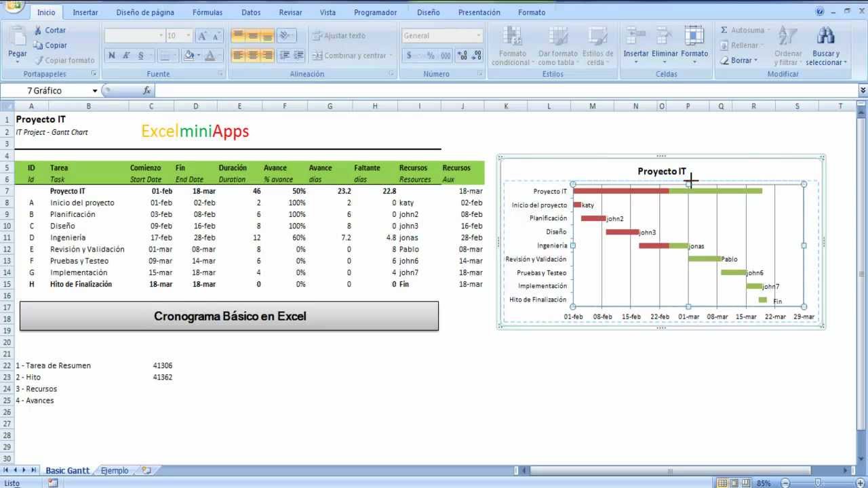
Task: Click the Insertar cells button
Action: point(636,45)
